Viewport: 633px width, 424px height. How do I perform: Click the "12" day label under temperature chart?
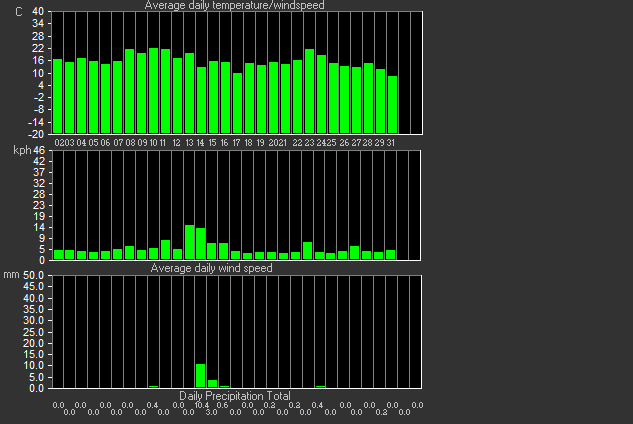point(176,143)
